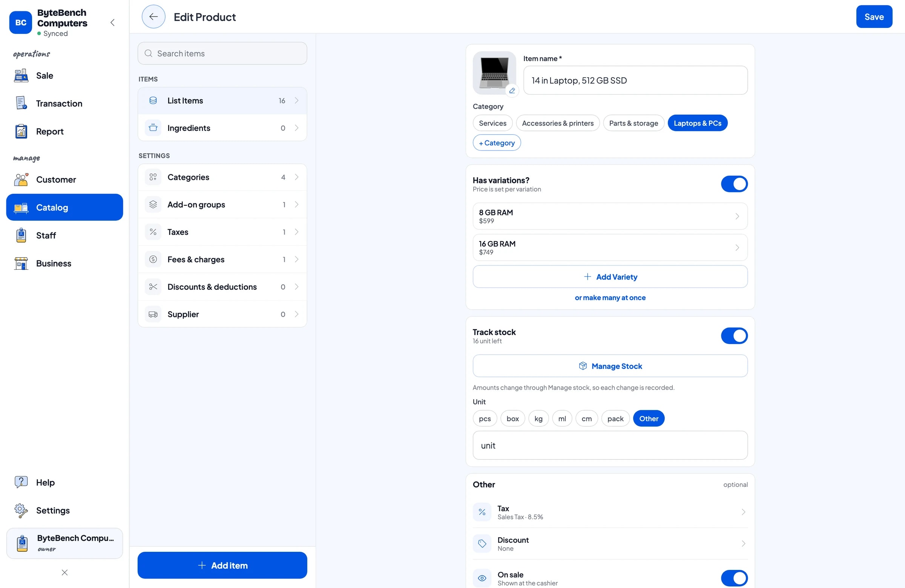Image resolution: width=905 pixels, height=588 pixels.
Task: Click the 'or make many at once' link
Action: [610, 298]
